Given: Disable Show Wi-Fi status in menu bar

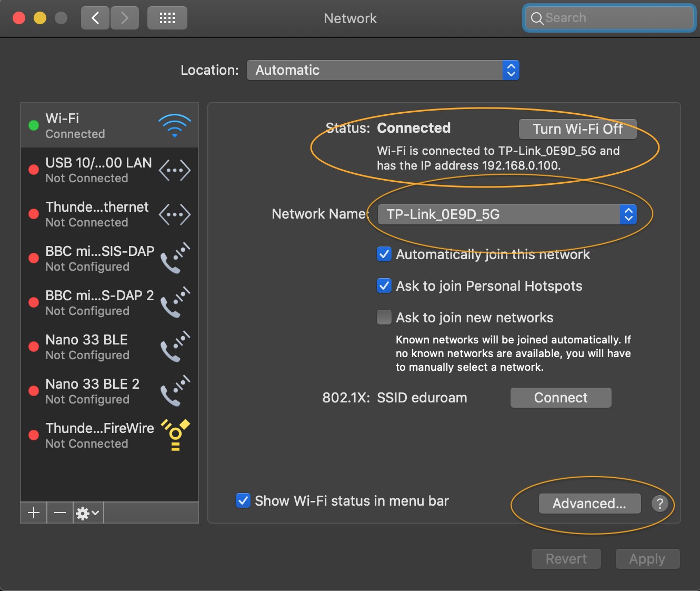Looking at the screenshot, I should 243,500.
